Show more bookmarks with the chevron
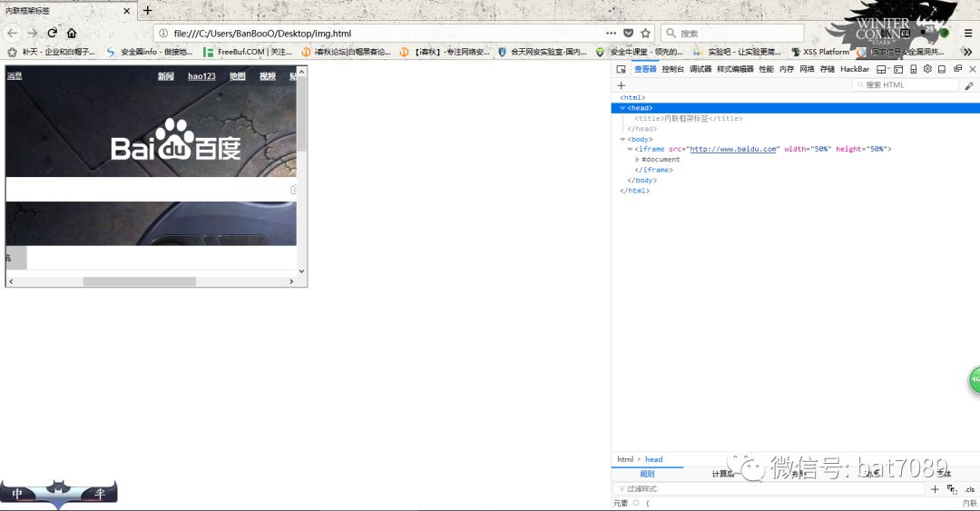Image resolution: width=980 pixels, height=511 pixels. coord(967,52)
